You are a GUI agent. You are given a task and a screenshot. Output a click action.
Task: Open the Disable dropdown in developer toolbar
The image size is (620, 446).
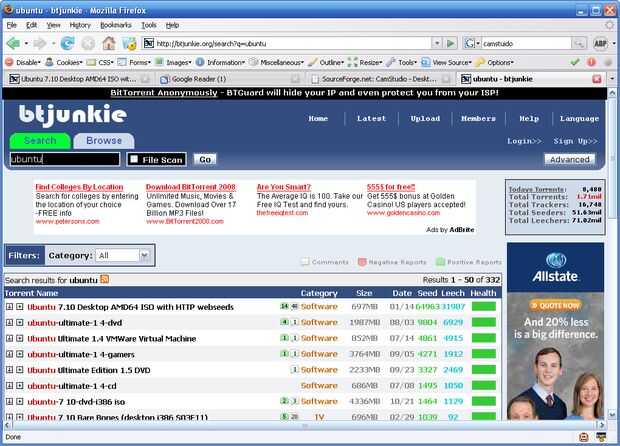pyautogui.click(x=23, y=62)
